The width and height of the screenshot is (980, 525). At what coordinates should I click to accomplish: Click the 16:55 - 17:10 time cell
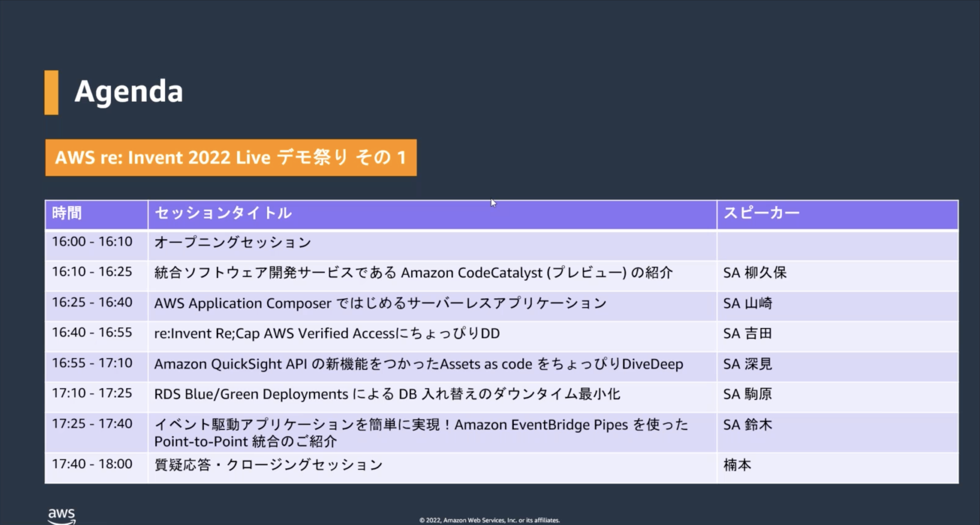click(x=92, y=363)
